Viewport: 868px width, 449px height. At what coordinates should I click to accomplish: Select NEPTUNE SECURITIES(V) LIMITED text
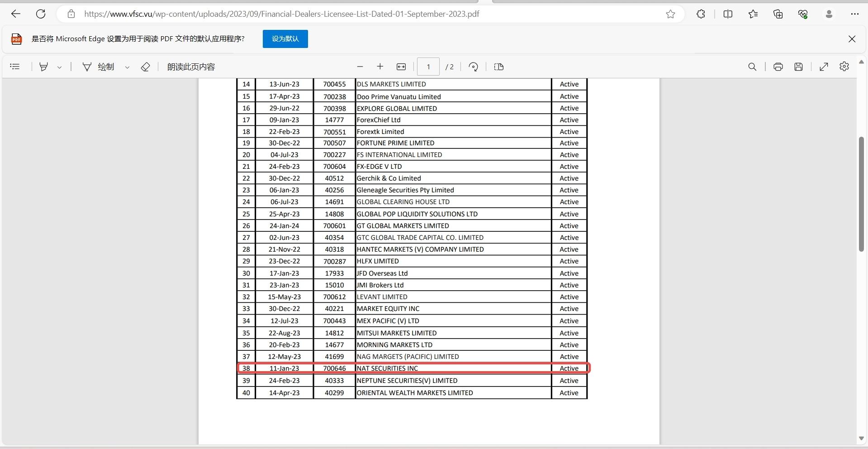pyautogui.click(x=407, y=381)
